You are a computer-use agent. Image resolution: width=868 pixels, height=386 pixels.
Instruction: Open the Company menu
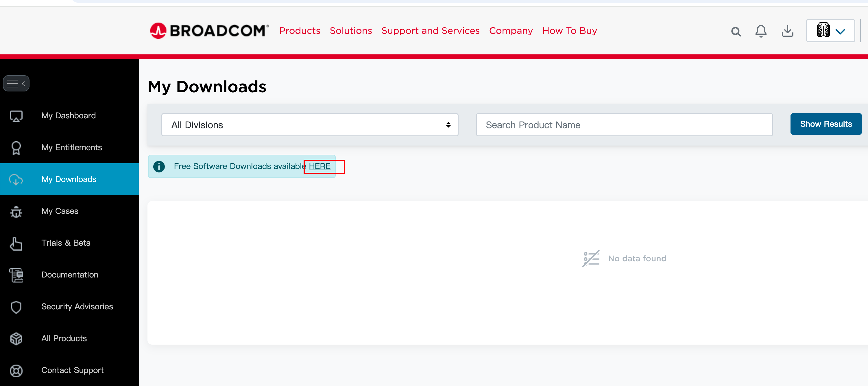click(x=511, y=31)
